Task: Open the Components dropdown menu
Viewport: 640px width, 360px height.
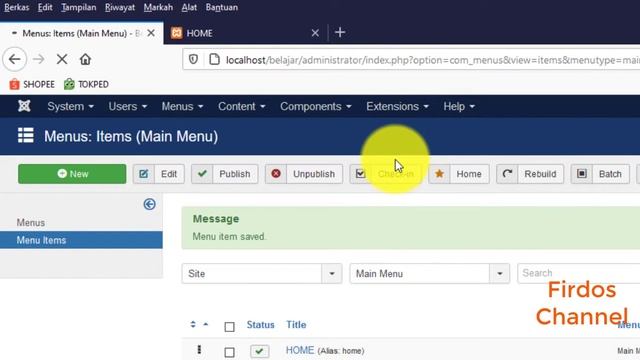Action: tap(316, 107)
